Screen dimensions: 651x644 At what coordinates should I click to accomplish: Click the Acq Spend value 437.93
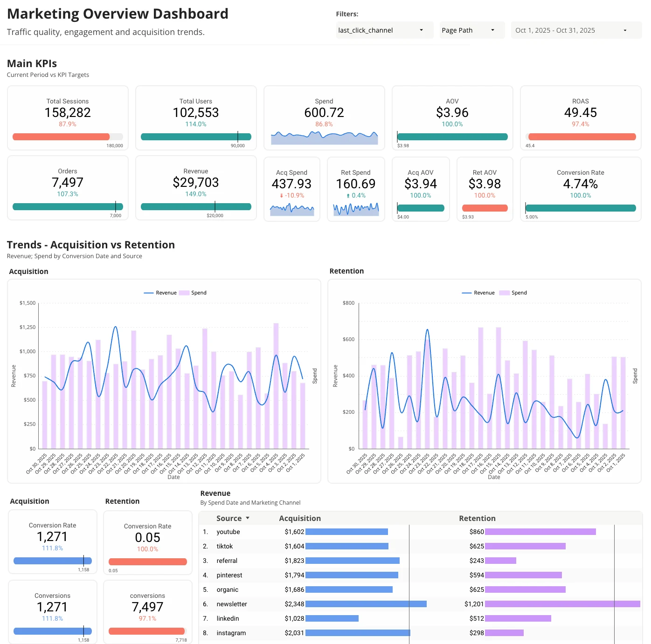[x=292, y=184]
